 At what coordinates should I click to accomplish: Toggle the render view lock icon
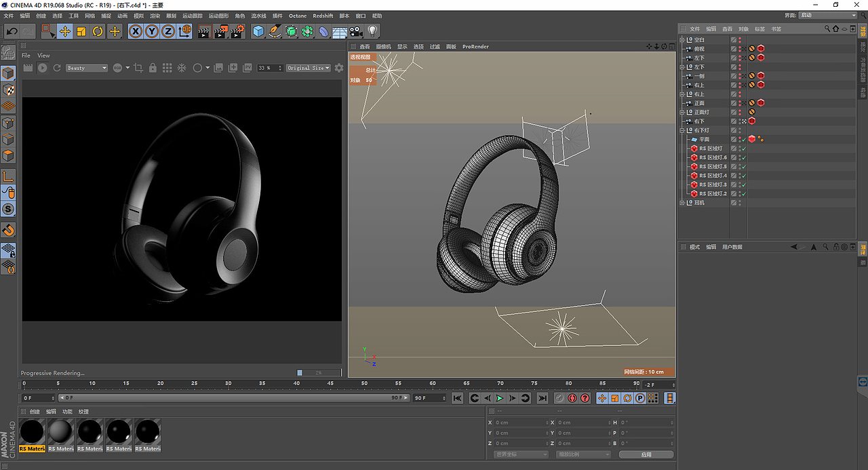coord(153,68)
